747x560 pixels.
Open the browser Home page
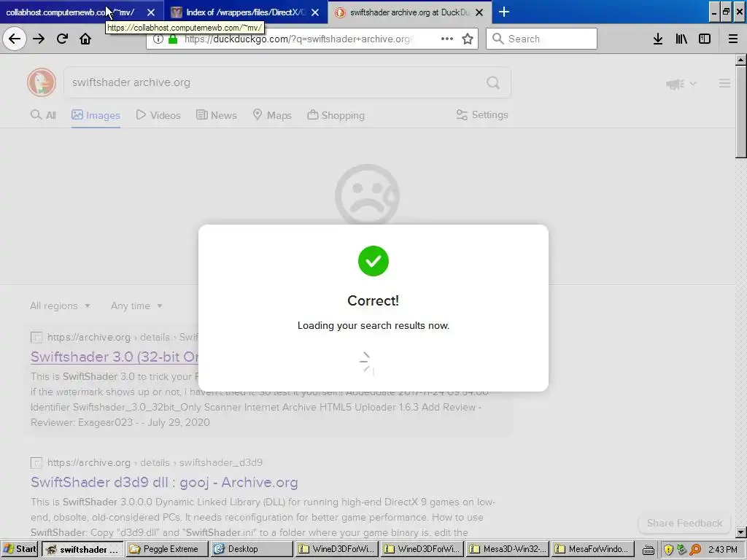point(85,39)
